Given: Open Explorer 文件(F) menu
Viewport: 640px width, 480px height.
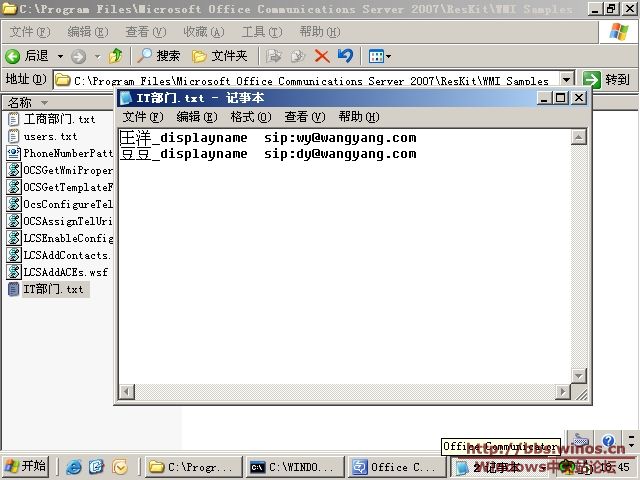Looking at the screenshot, I should pos(30,32).
